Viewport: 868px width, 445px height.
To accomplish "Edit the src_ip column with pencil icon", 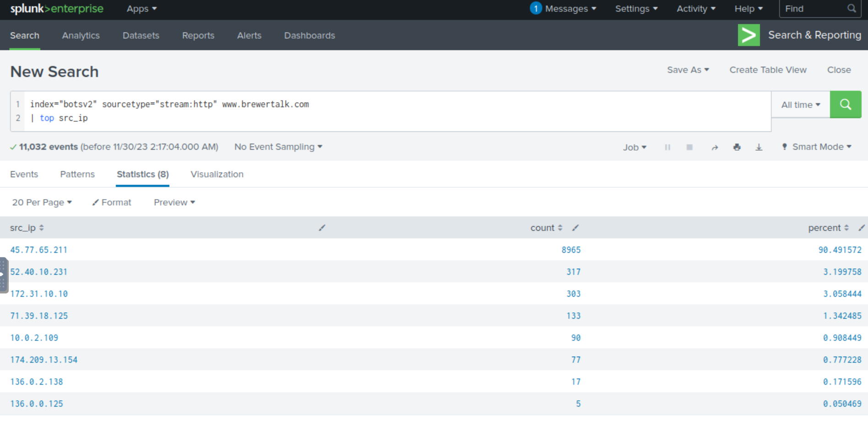I will pos(322,228).
